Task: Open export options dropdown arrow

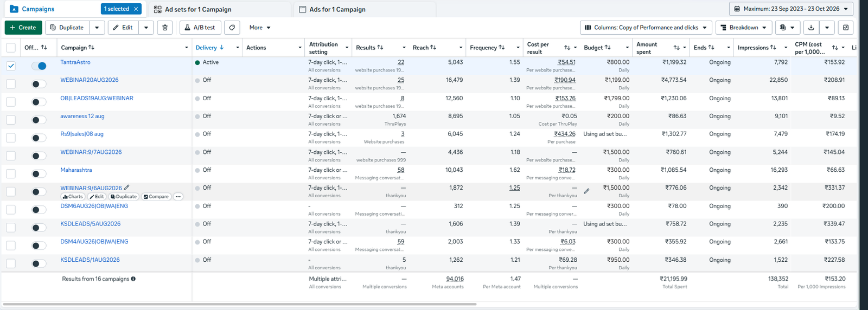Action: 827,28
